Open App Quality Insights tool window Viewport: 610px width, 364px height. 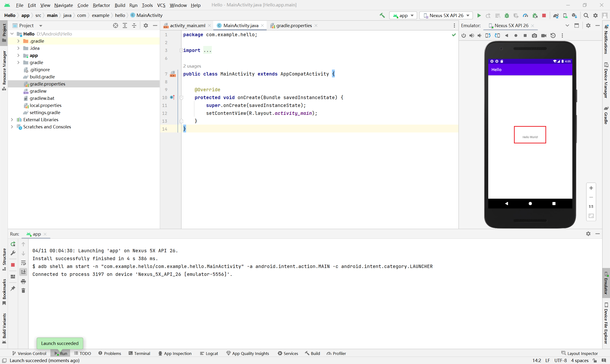click(x=248, y=354)
